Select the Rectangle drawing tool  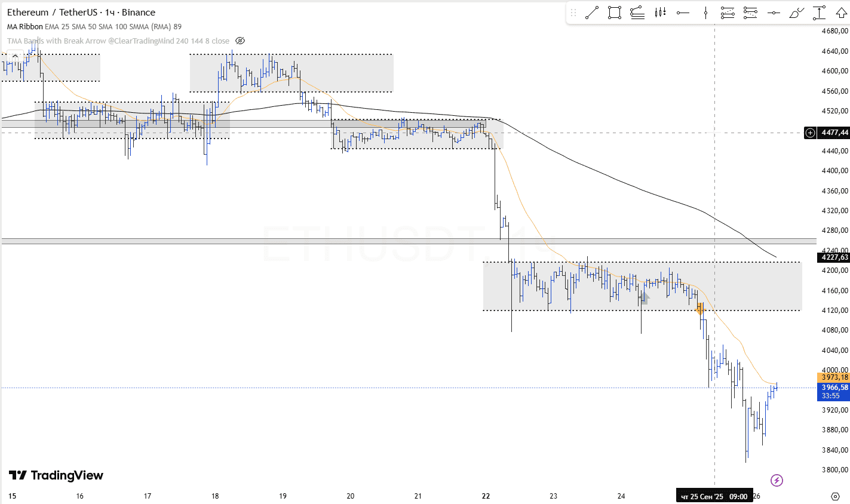[614, 13]
